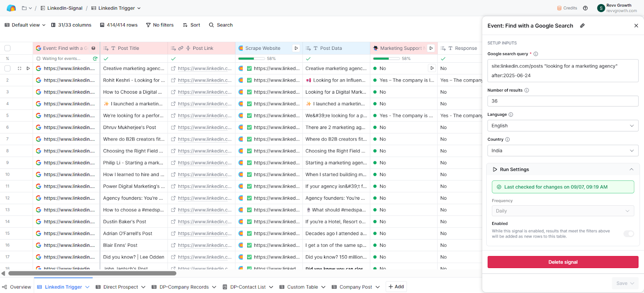Switch to the DP-Contact List tab
The width and height of the screenshot is (644, 293).
point(248,287)
